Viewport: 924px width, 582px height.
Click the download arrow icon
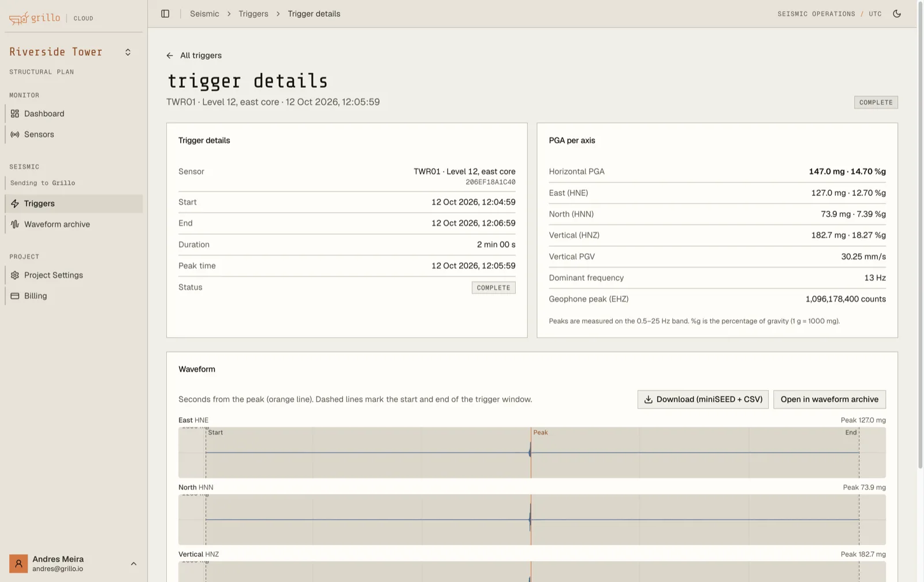point(649,399)
